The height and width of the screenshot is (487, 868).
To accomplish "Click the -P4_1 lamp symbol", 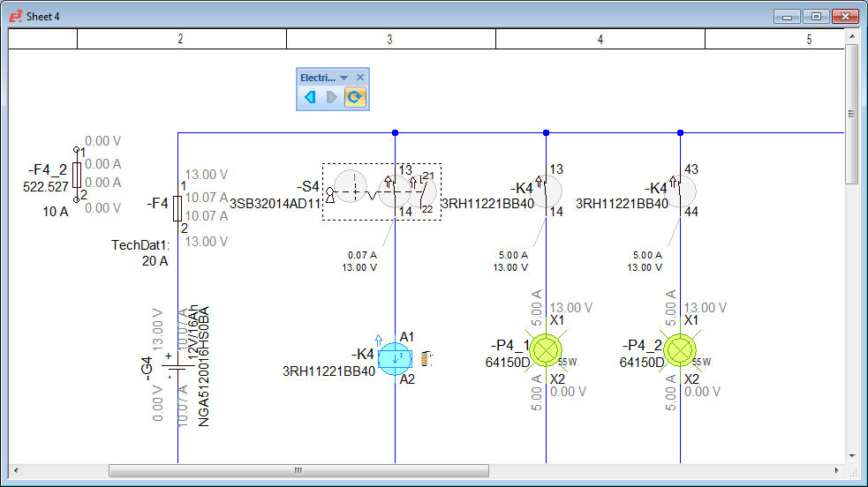I will 547,350.
